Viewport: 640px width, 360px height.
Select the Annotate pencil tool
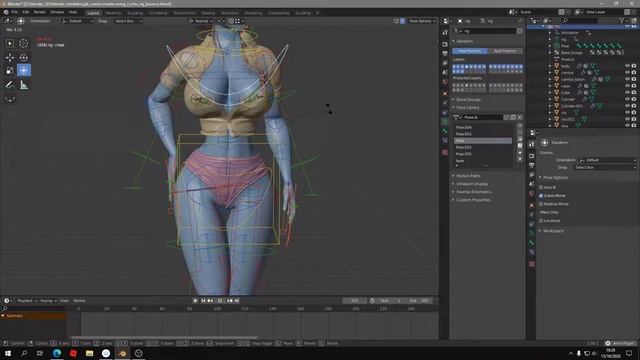10,85
